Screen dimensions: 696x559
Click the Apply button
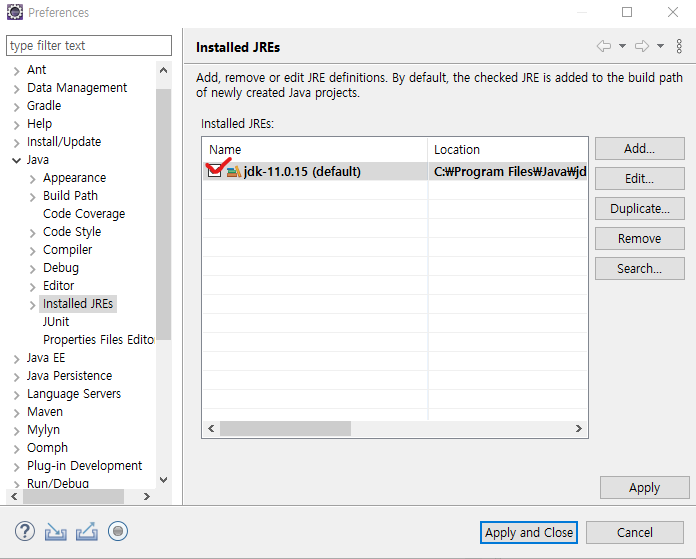pyautogui.click(x=645, y=488)
